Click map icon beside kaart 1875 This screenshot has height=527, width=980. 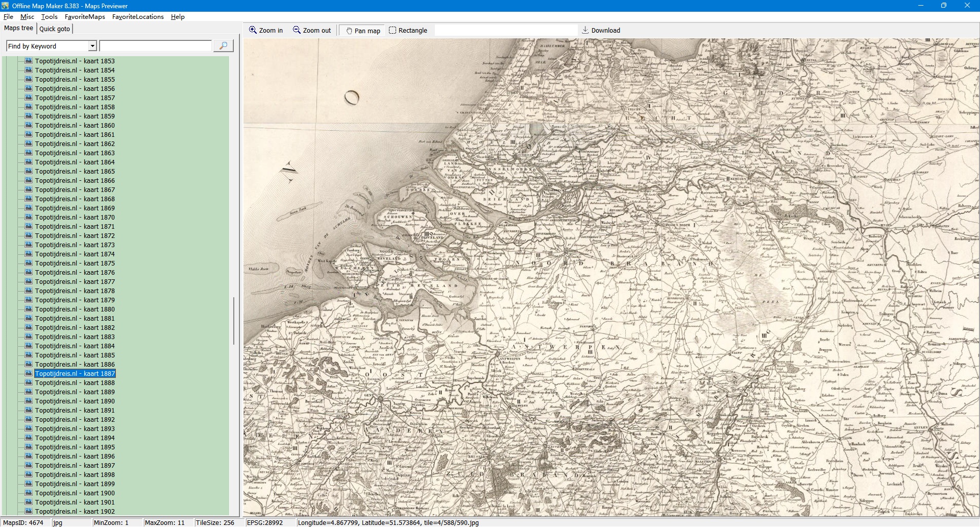point(29,263)
